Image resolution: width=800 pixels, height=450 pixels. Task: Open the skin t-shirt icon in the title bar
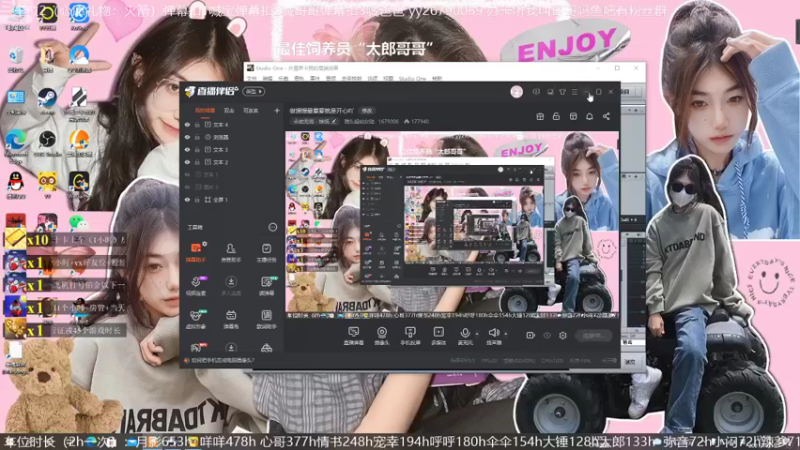[x=562, y=92]
